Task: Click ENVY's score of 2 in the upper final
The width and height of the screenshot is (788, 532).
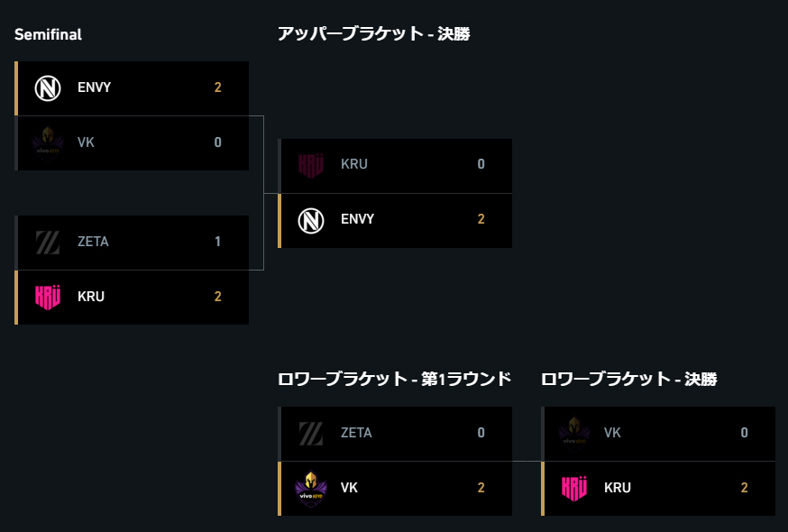Action: point(481,219)
